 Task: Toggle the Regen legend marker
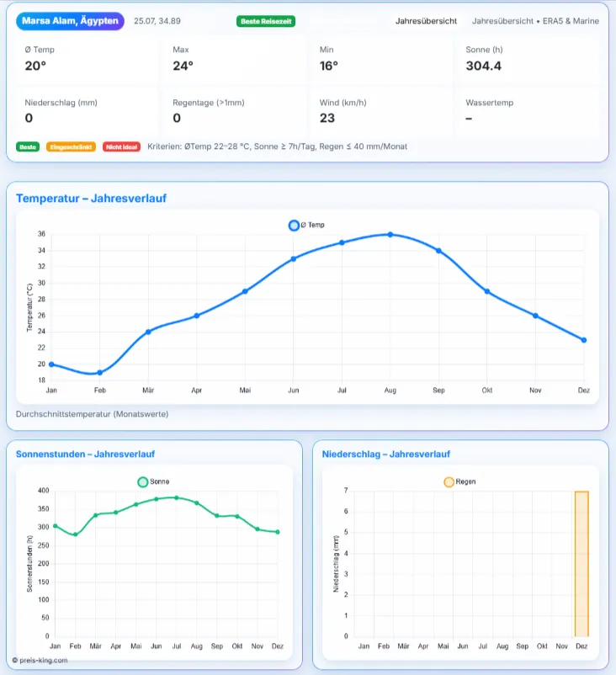click(x=459, y=481)
